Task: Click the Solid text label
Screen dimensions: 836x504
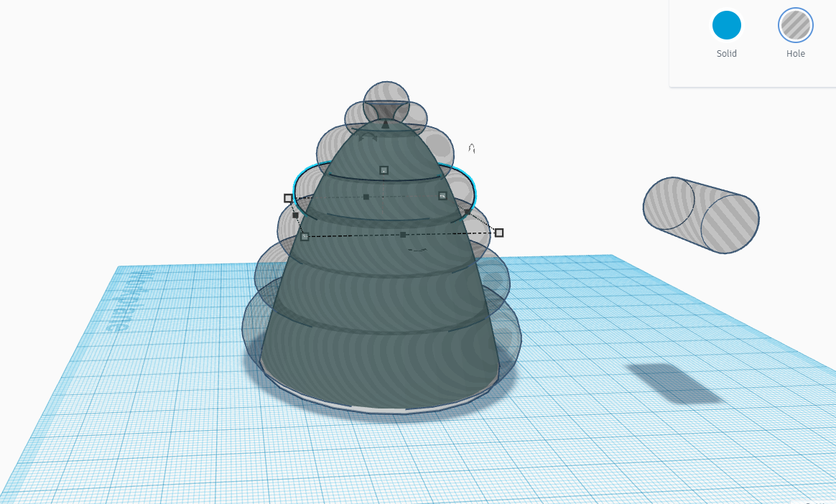Action: pyautogui.click(x=726, y=53)
